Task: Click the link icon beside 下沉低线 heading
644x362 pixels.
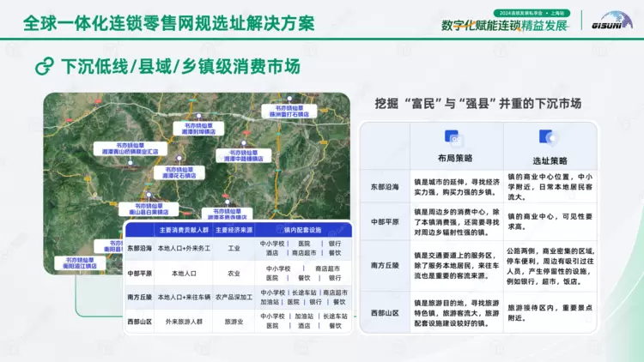Action: 42,66
